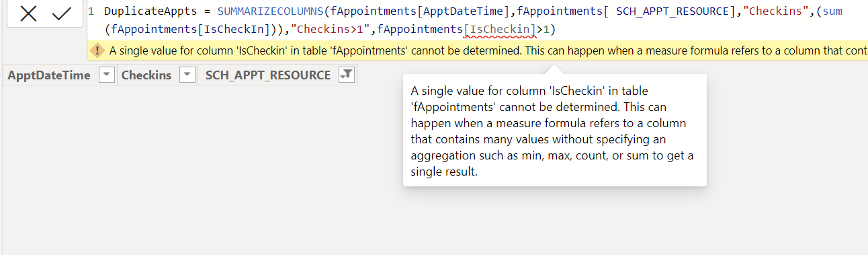Commit the formula with the checkmark icon

pyautogui.click(x=62, y=13)
